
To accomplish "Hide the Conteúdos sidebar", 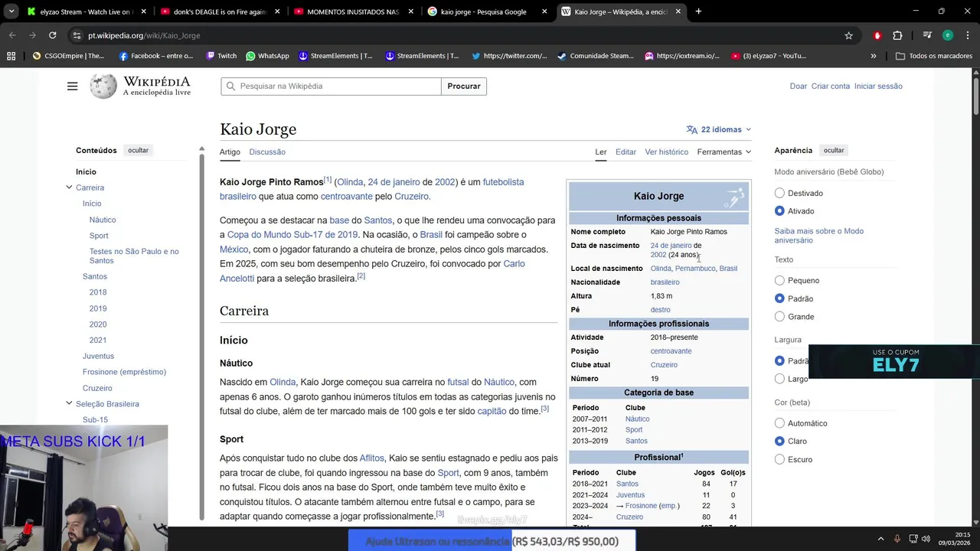I will pyautogui.click(x=138, y=150).
